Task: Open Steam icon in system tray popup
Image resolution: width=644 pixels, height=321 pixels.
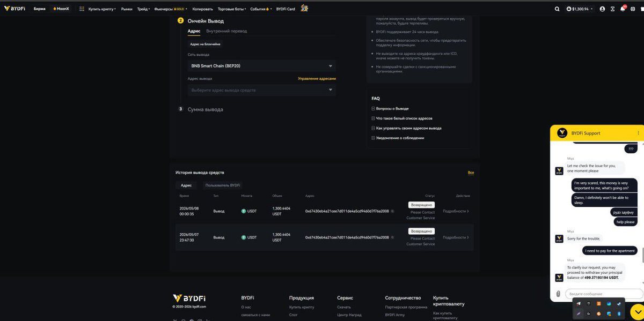Action: (619, 303)
